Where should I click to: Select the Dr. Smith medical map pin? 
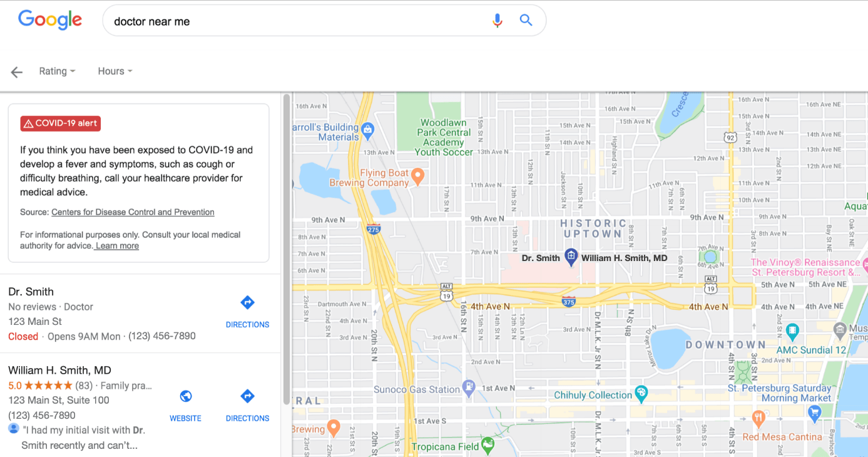(x=571, y=256)
